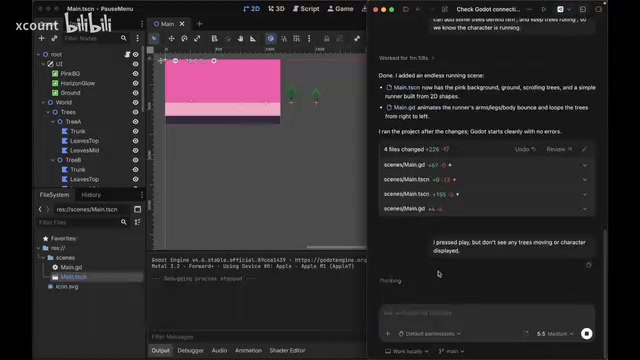Toggle visibility of TreeA node

[x=136, y=122]
